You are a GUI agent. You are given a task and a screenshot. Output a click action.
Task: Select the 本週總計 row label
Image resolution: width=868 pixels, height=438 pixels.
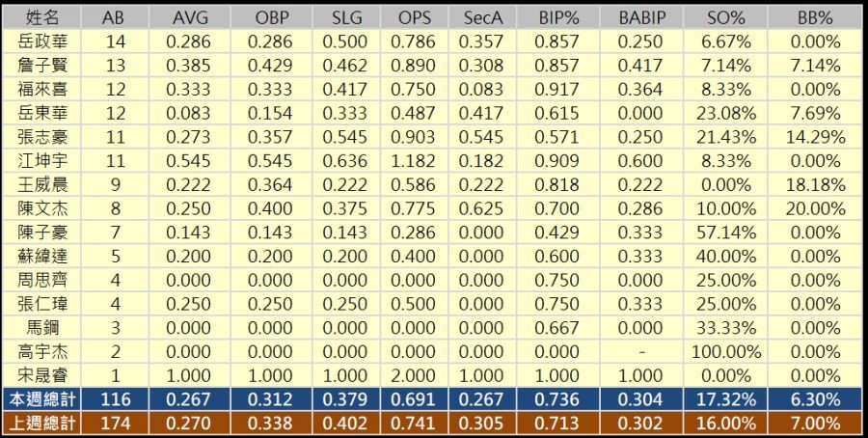click(x=41, y=398)
